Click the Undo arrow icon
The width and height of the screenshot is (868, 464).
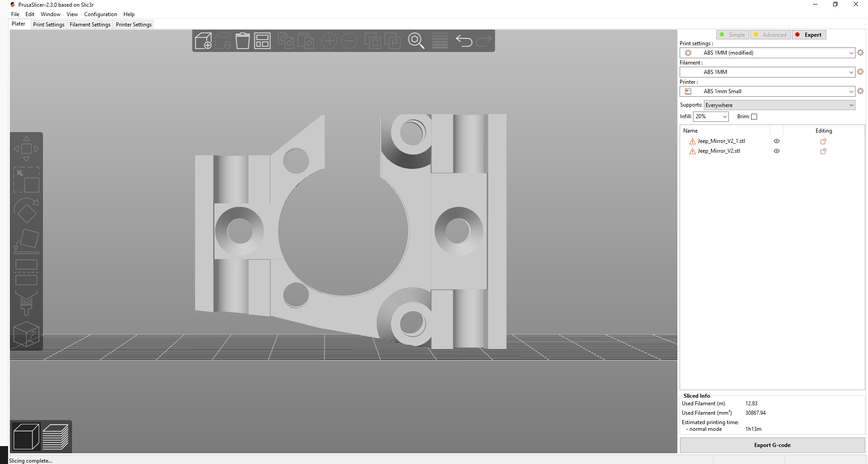click(464, 41)
